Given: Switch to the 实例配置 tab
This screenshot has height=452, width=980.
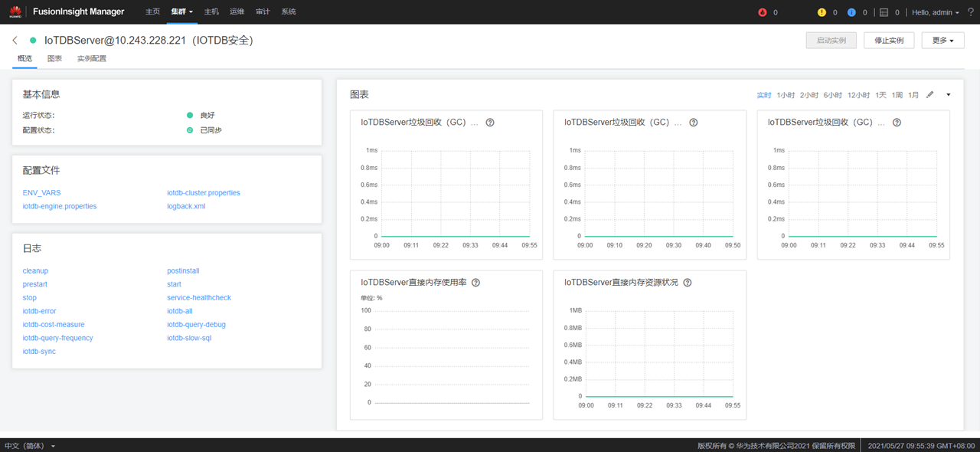Looking at the screenshot, I should (92, 58).
